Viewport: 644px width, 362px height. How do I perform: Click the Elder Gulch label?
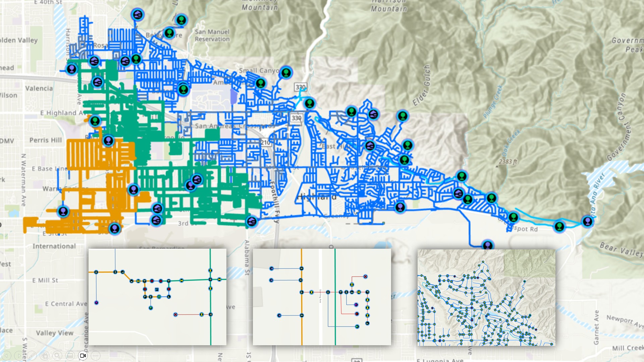422,85
